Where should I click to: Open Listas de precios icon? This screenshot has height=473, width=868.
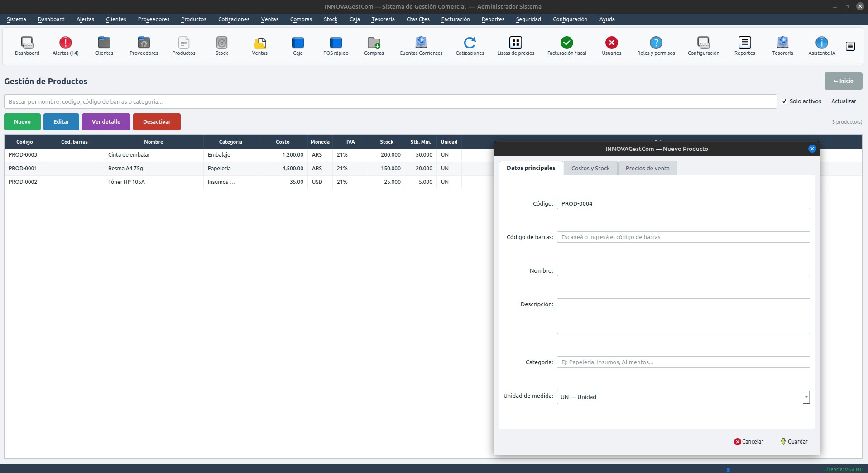515,43
